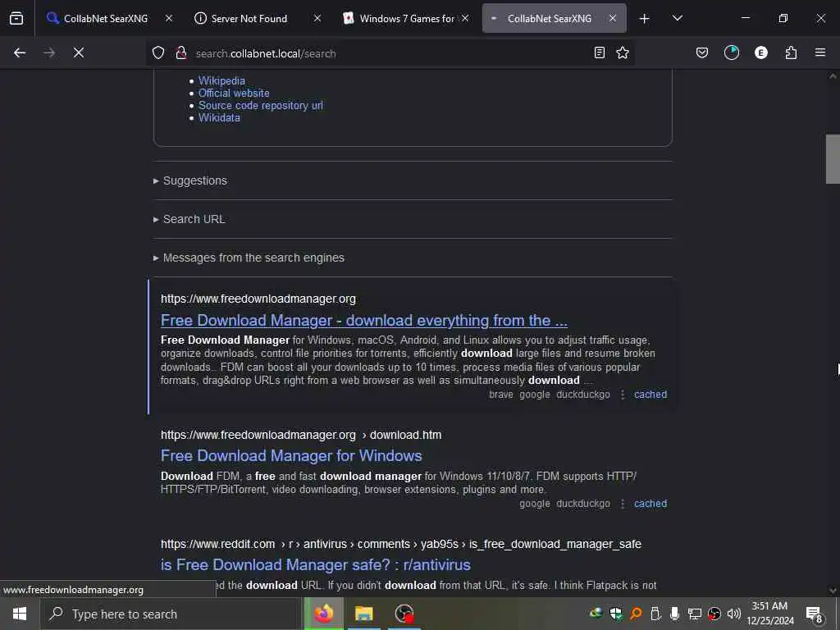
Task: Open Windows Start menu
Action: point(20,614)
